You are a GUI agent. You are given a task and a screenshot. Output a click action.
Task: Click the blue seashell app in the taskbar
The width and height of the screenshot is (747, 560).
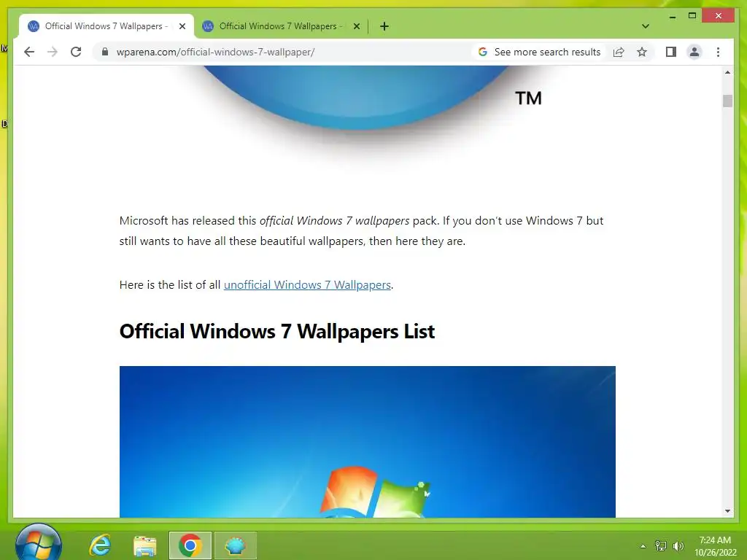click(236, 545)
